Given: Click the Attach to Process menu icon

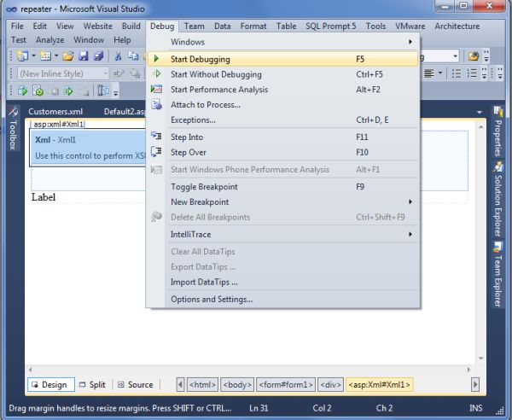Looking at the screenshot, I should (156, 104).
